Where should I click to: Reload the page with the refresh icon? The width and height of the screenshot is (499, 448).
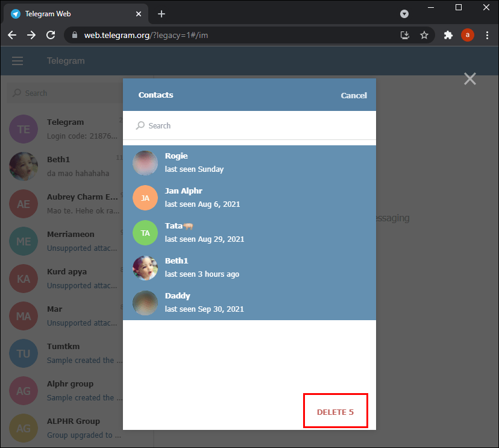click(51, 35)
